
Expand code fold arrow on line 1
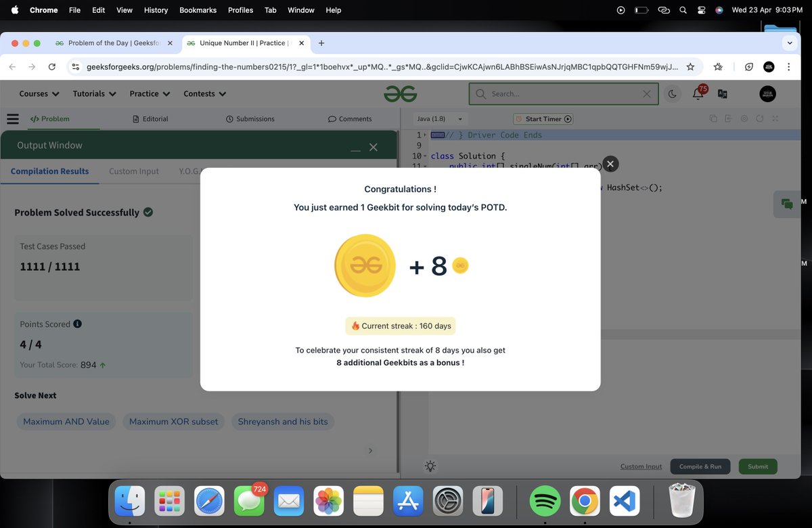click(424, 135)
